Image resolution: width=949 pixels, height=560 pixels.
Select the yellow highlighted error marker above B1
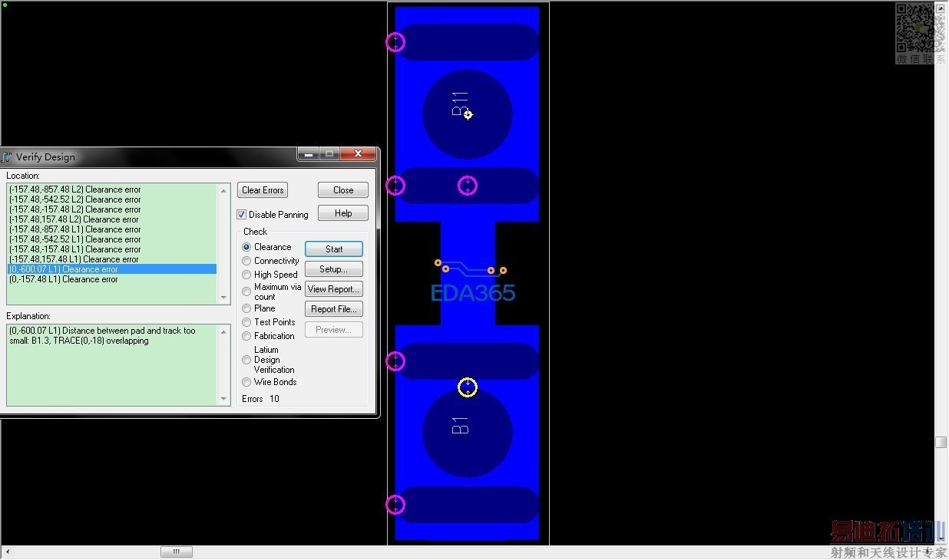click(x=468, y=387)
